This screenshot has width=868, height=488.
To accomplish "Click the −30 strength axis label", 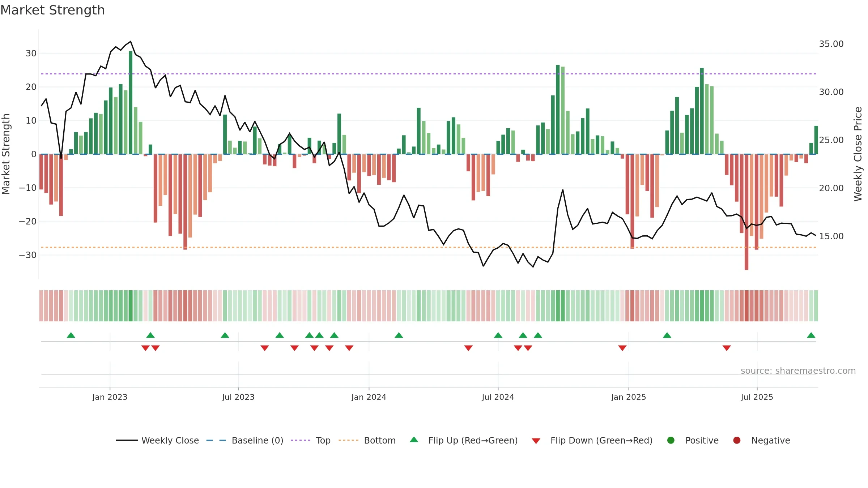I will coord(28,255).
